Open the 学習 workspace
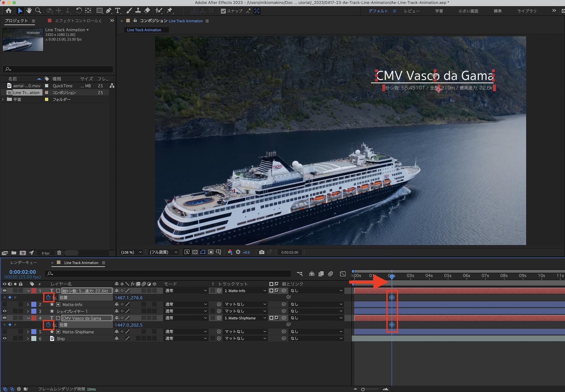 pos(439,11)
